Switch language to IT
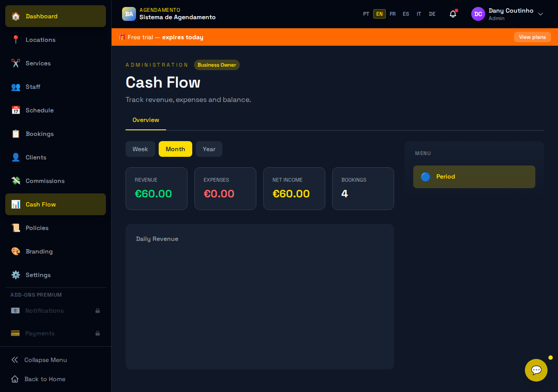 pos(419,14)
